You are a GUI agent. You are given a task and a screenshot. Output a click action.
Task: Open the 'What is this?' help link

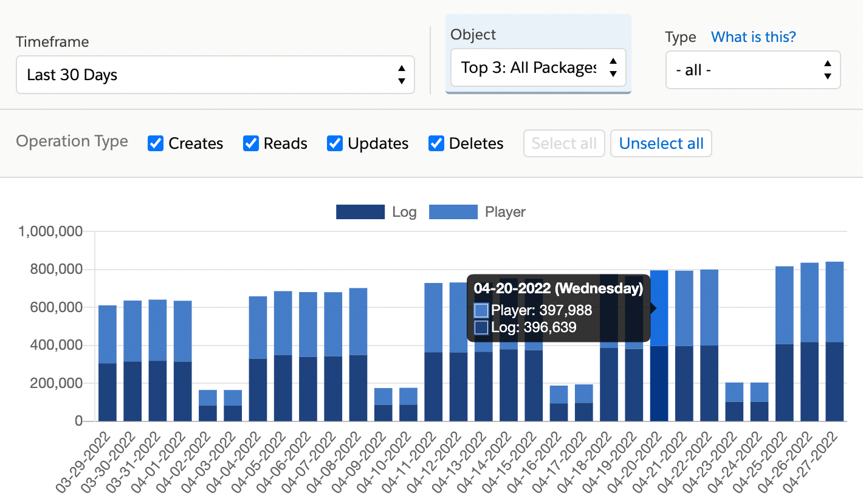click(753, 37)
